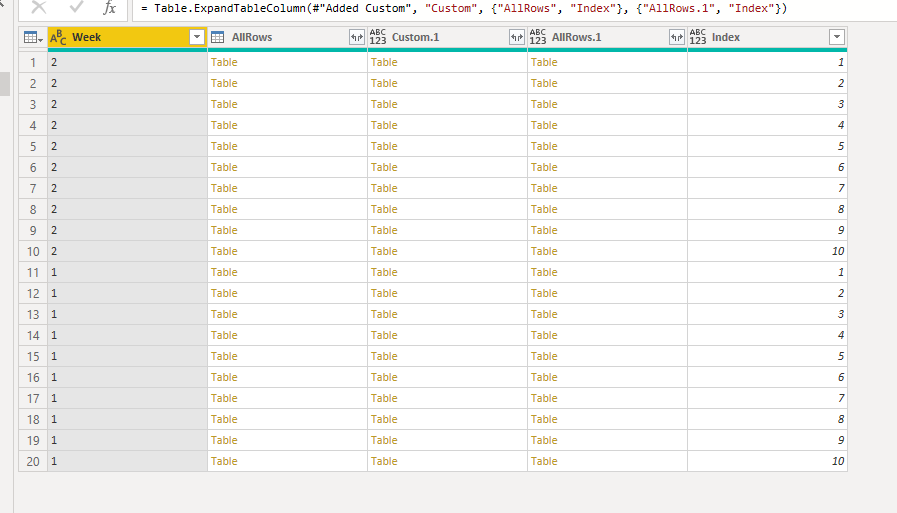Select the Index cell in row 12
Viewport: 897px width, 513px height.
pyautogui.click(x=767, y=293)
